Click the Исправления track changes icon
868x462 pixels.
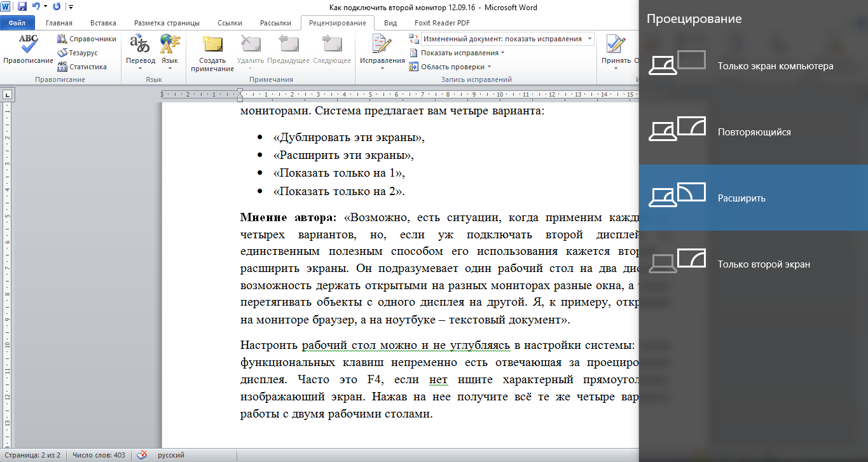pyautogui.click(x=382, y=49)
